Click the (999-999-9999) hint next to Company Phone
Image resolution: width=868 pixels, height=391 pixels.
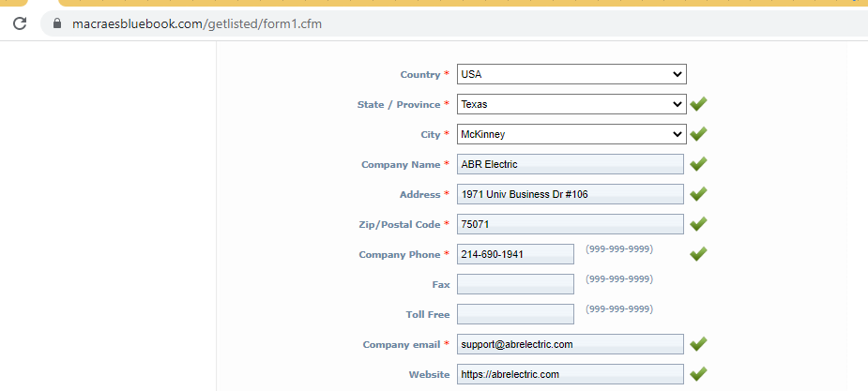(x=619, y=249)
